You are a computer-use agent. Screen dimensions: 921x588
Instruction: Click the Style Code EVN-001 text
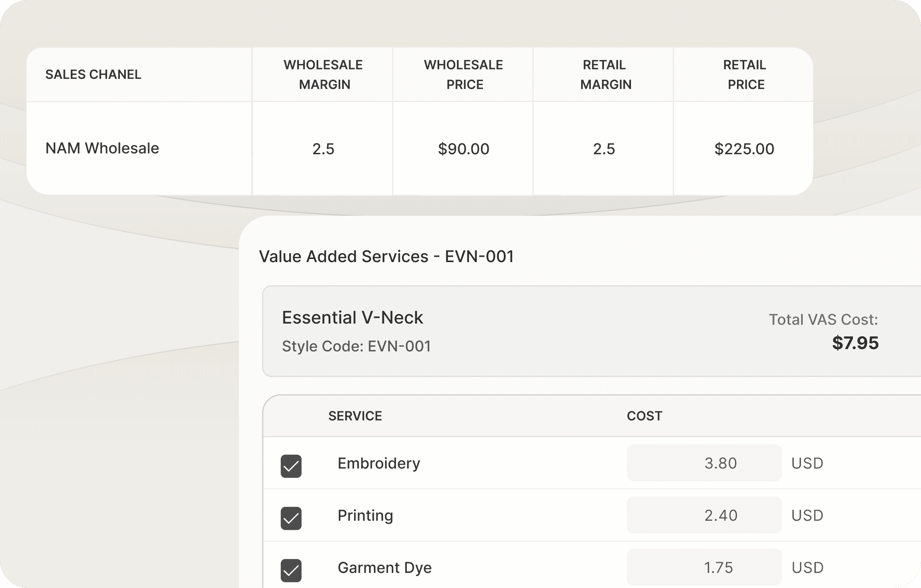356,346
